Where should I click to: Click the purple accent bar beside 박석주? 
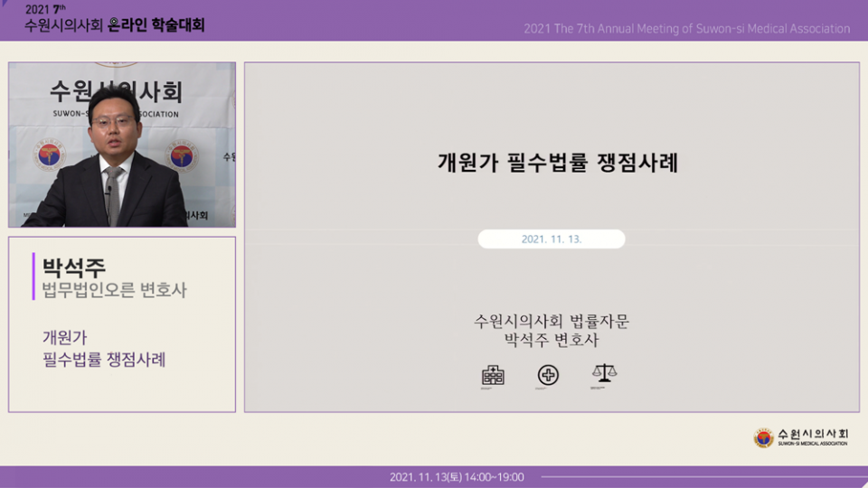tap(33, 277)
